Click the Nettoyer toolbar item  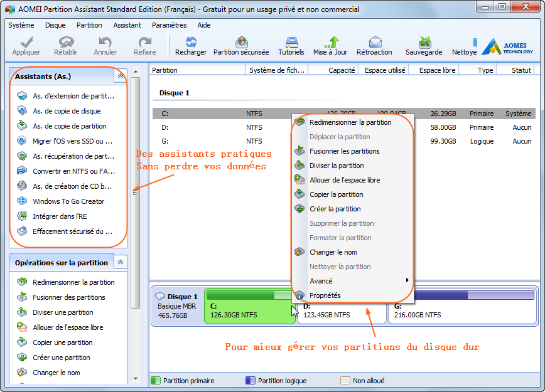[465, 46]
